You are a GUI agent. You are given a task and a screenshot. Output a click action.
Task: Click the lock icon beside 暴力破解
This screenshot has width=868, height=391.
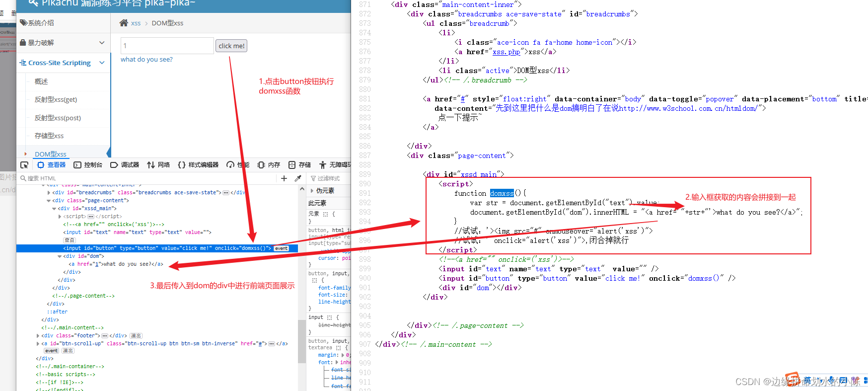tap(23, 43)
